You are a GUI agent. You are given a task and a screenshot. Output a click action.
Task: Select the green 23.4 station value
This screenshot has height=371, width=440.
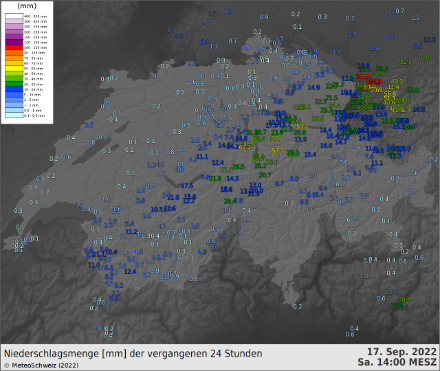click(x=413, y=90)
